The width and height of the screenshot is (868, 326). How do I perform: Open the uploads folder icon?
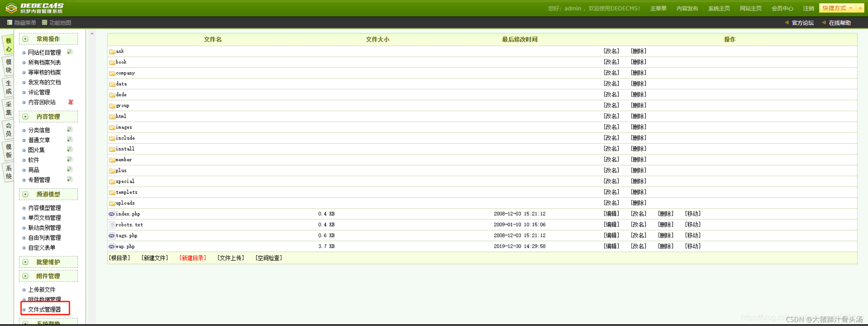point(112,203)
